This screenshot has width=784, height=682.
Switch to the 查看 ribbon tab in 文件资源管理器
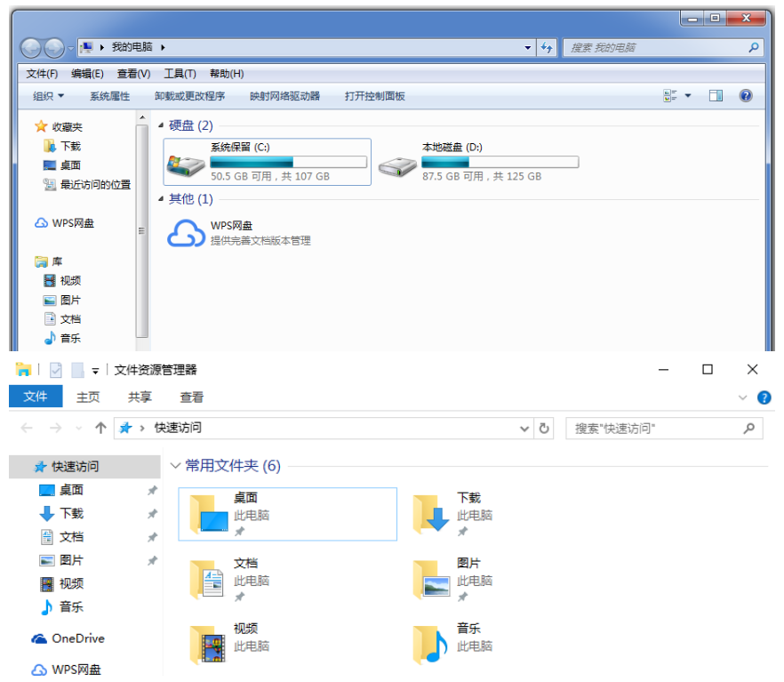(191, 397)
